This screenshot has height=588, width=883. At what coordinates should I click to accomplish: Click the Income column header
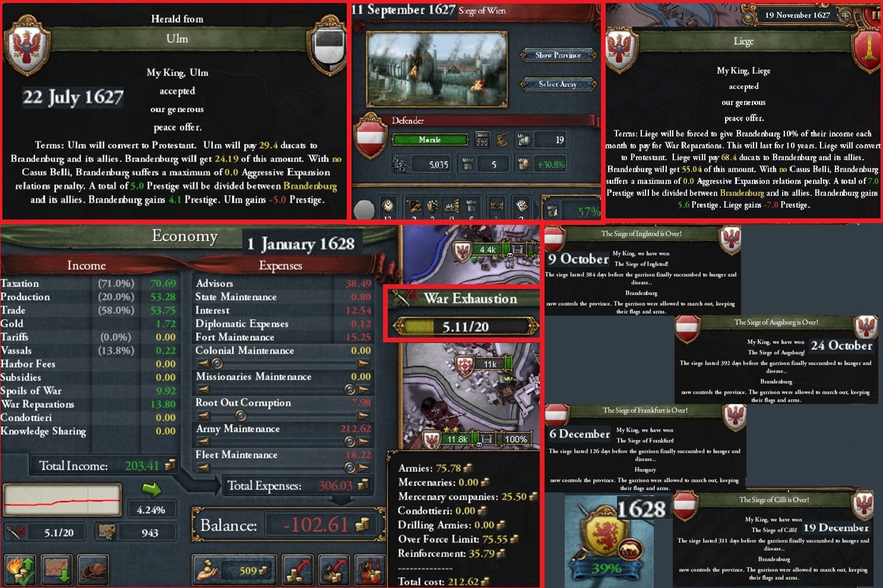(x=87, y=265)
